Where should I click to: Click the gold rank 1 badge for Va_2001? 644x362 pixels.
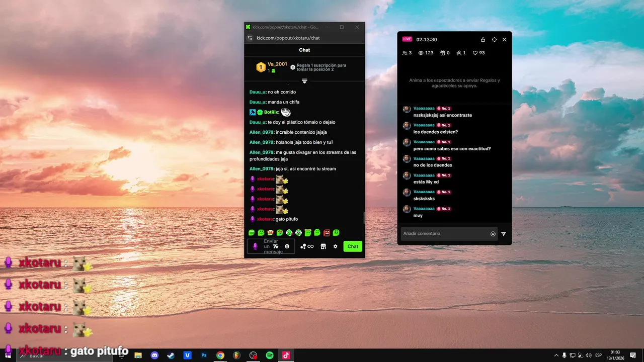pyautogui.click(x=261, y=67)
